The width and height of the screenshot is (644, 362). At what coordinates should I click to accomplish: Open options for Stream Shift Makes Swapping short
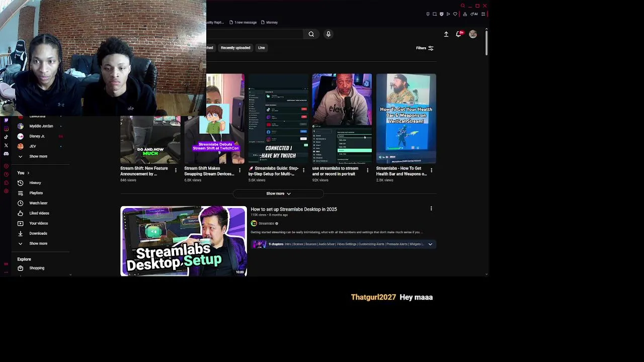pos(239,170)
